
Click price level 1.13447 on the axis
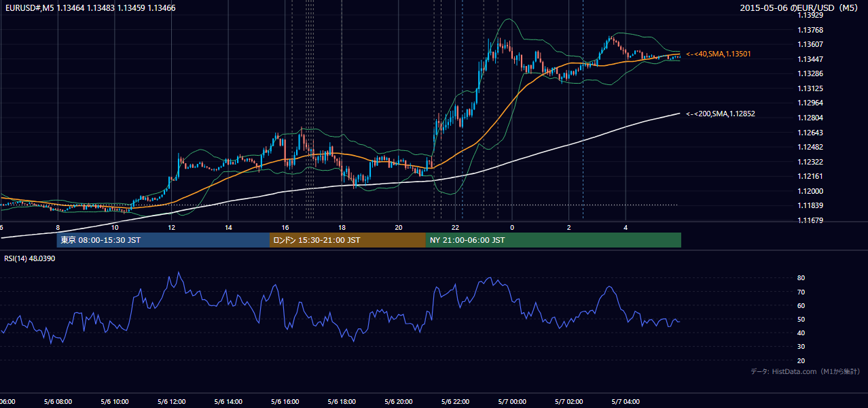point(810,59)
